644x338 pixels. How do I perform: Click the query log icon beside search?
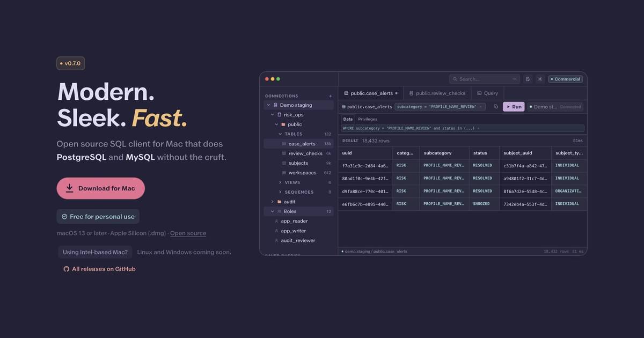528,79
